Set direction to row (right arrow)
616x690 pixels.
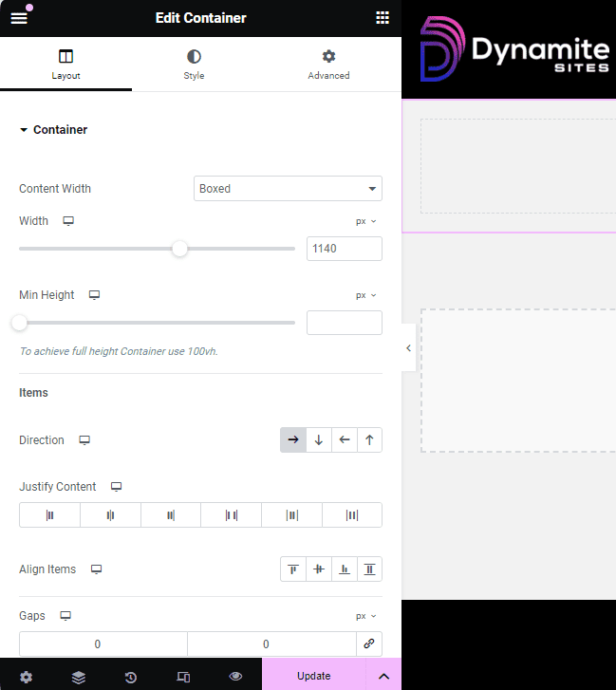tap(293, 440)
